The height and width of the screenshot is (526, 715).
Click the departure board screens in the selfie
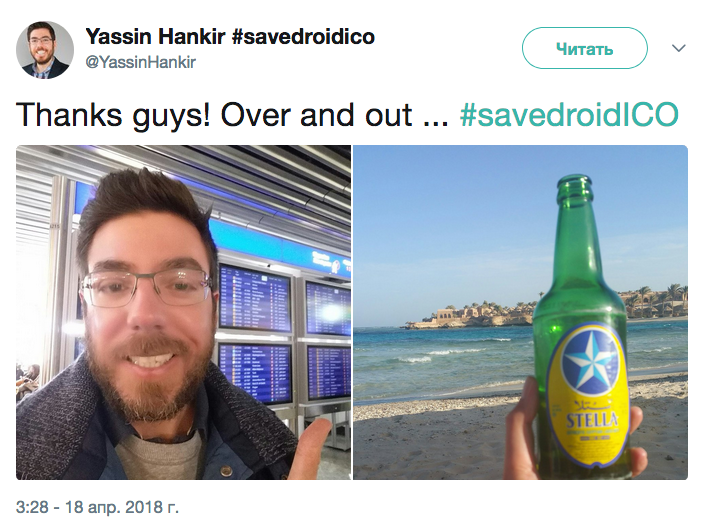pos(284,334)
